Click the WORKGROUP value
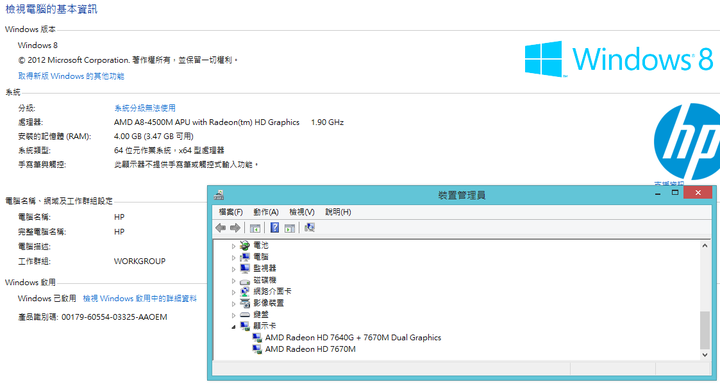Viewport: 720px width, 389px height. point(140,261)
